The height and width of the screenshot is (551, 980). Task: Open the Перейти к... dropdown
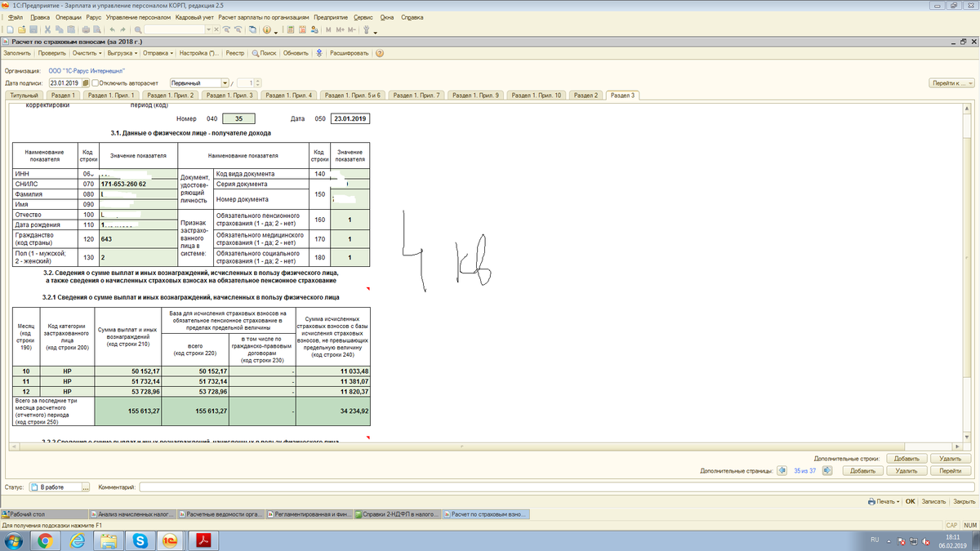[x=952, y=82]
